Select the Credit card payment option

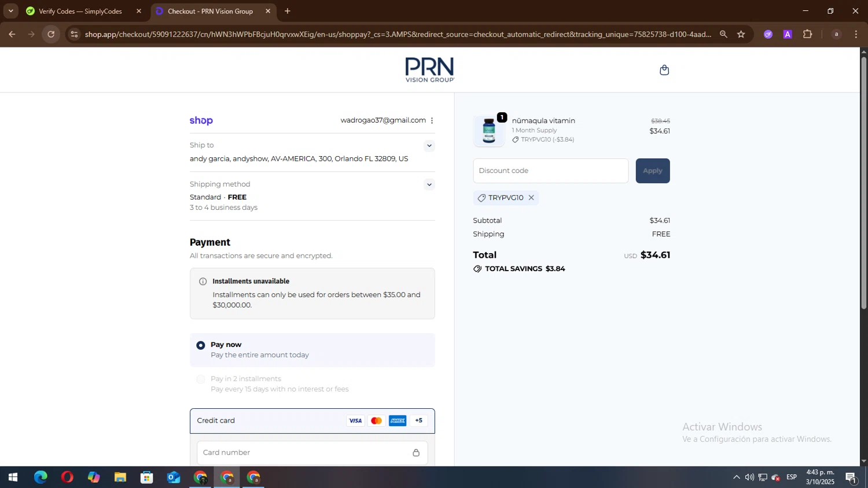(312, 421)
